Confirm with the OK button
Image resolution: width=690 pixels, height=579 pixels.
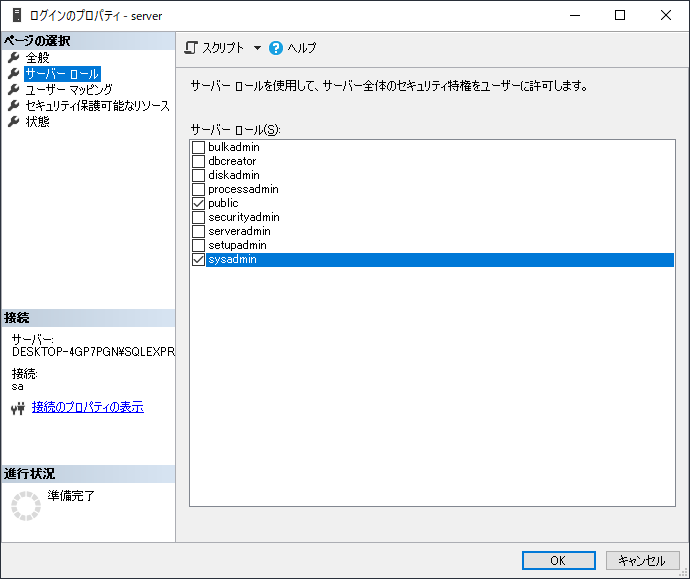pos(559,561)
